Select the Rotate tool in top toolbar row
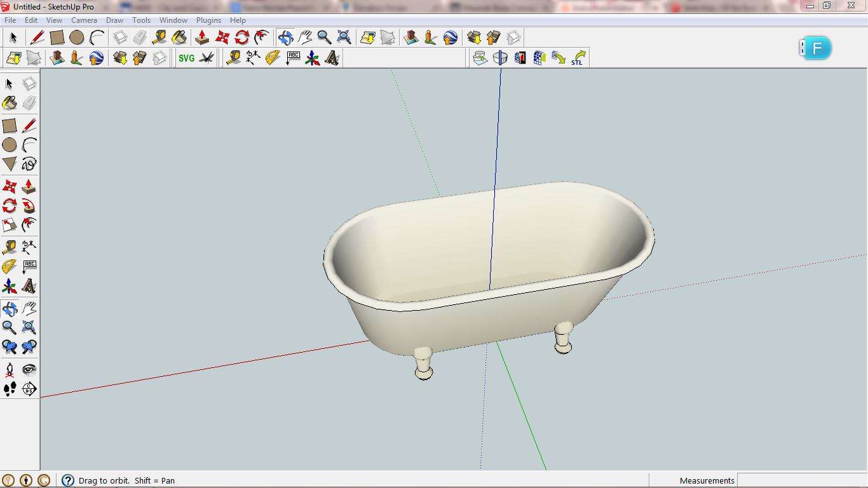868x488 pixels. pyautogui.click(x=241, y=37)
